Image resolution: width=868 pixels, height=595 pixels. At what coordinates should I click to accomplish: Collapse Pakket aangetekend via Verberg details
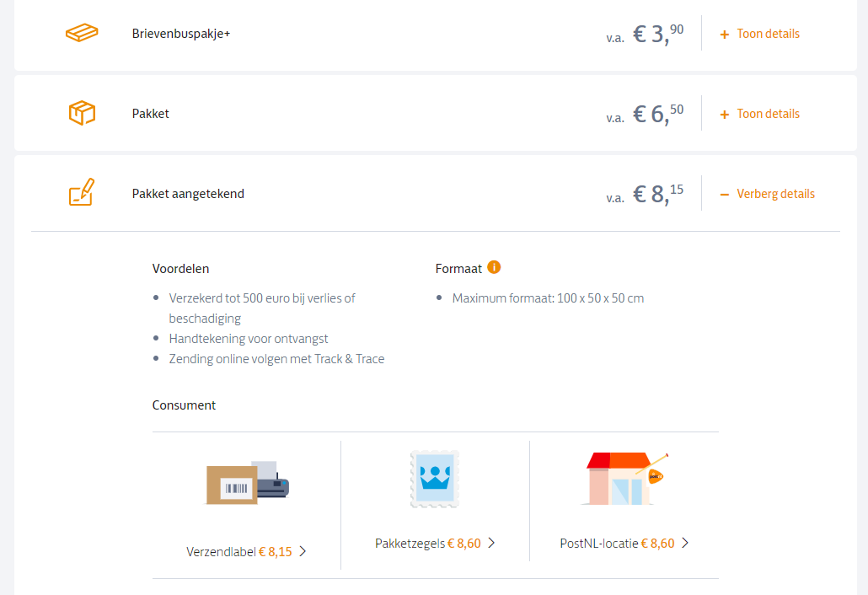click(767, 195)
